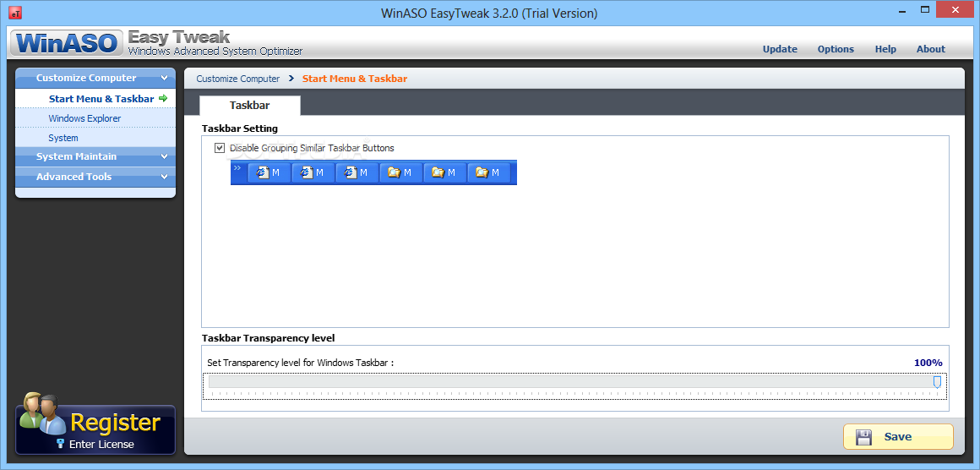Open the Update menu
Screen dimensions: 980x470
[x=780, y=49]
